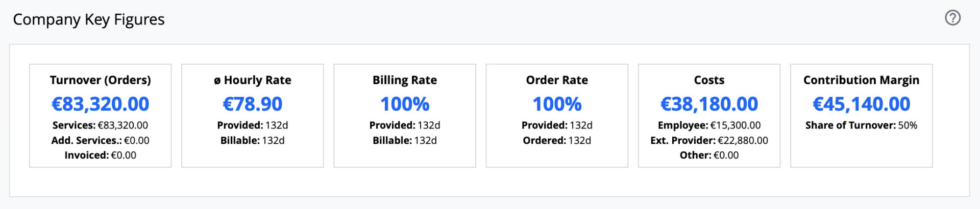The image size is (980, 209).
Task: Select the €45,140.00 contribution margin value
Action: 861,104
